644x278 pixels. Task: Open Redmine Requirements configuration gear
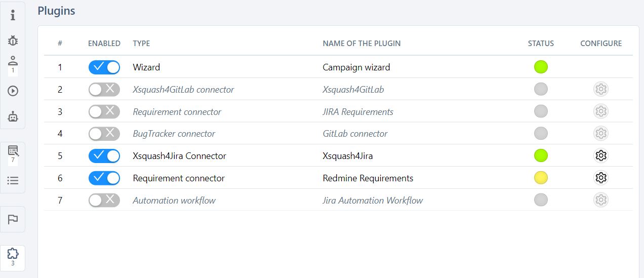600,178
